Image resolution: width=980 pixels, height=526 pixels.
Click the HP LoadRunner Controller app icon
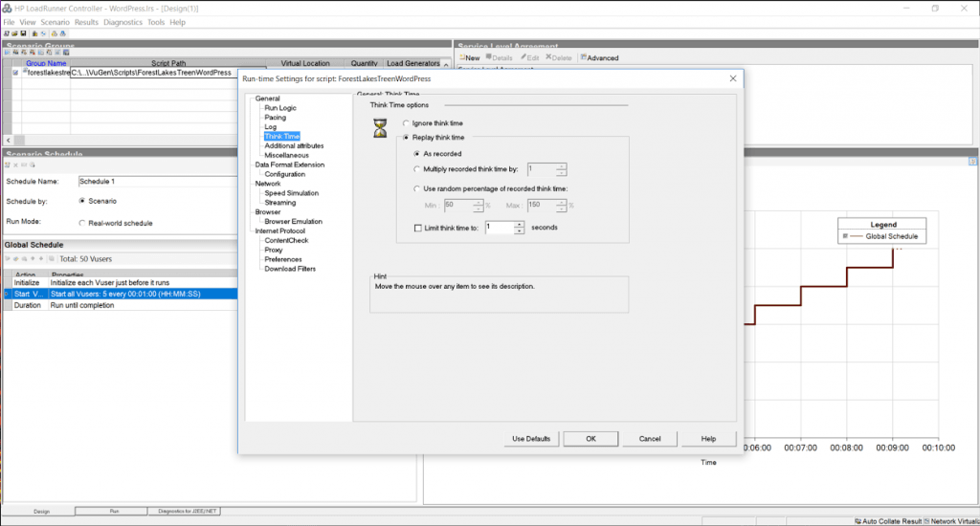tap(8, 8)
